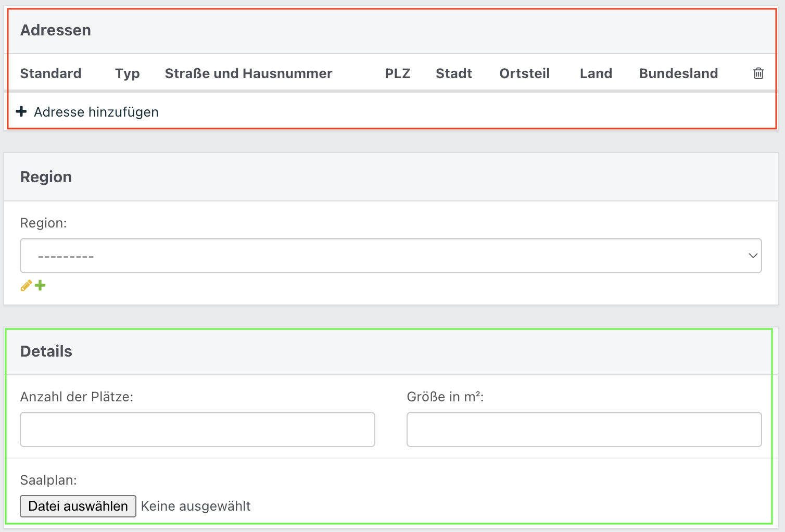Click the plus icon beside Adresse hinzufügen
785x532 pixels.
tap(21, 111)
